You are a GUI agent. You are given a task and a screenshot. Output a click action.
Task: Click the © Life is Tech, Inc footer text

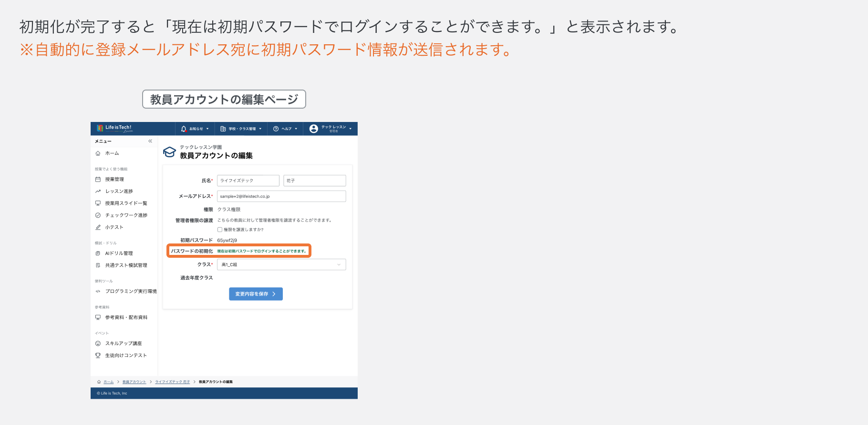pyautogui.click(x=112, y=394)
